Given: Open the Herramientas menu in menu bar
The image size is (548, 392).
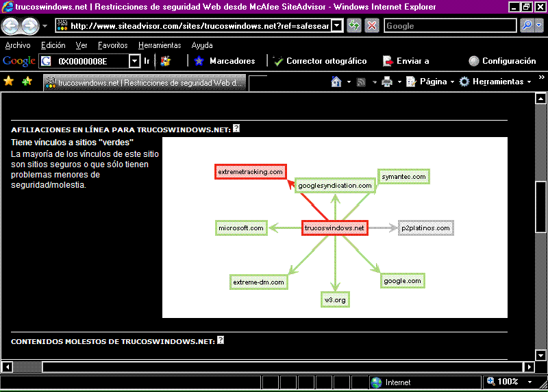Looking at the screenshot, I should pyautogui.click(x=160, y=45).
